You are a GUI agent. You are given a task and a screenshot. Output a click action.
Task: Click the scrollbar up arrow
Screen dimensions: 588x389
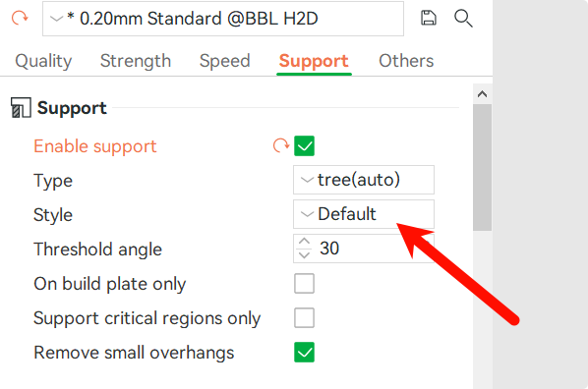click(482, 94)
